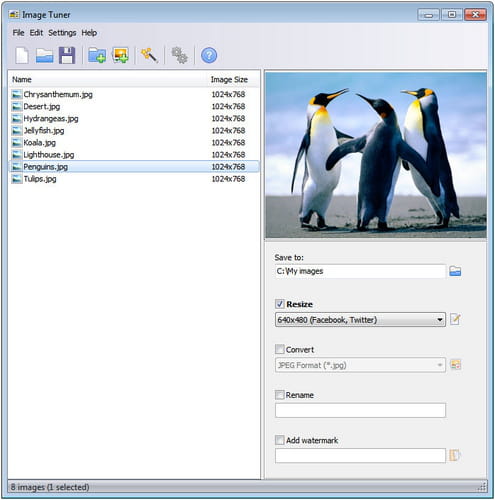The height and width of the screenshot is (500, 495).
Task: Enable the Convert checkbox
Action: (280, 349)
